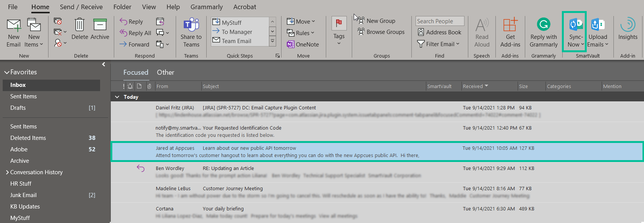This screenshot has width=644, height=223.
Task: Click the Insights add-in icon
Action: (628, 25)
